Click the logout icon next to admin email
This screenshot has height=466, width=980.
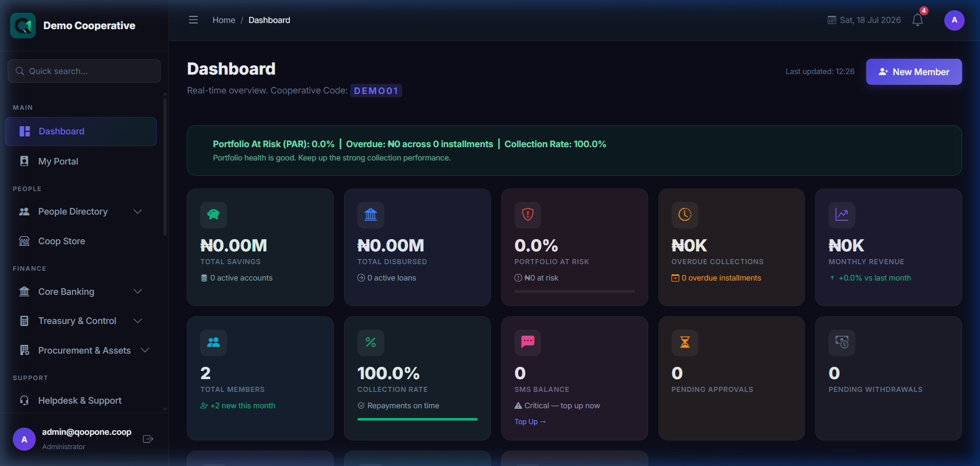148,439
